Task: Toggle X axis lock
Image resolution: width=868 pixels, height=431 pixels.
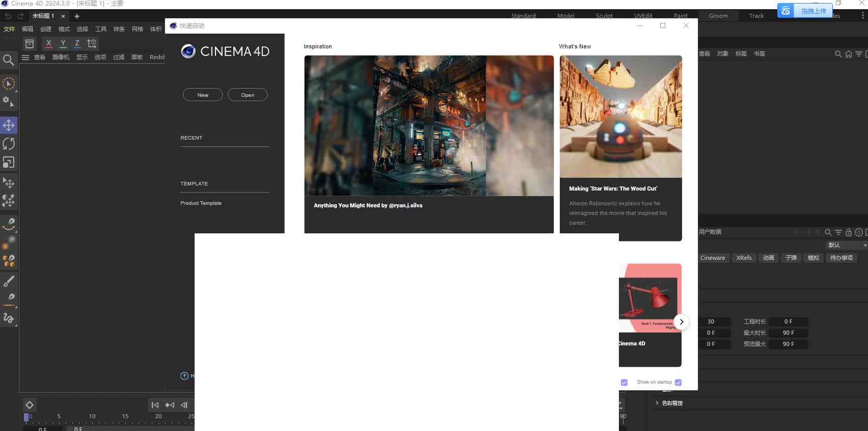Action: pos(48,43)
